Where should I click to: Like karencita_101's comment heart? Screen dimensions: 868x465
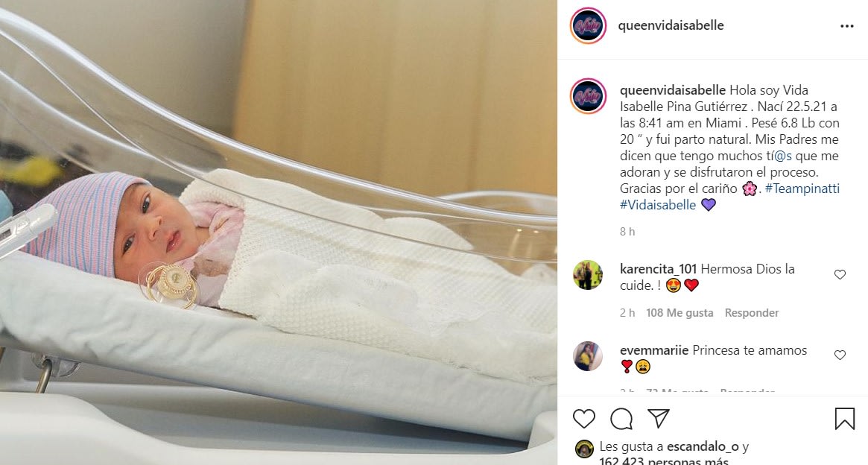pyautogui.click(x=840, y=274)
